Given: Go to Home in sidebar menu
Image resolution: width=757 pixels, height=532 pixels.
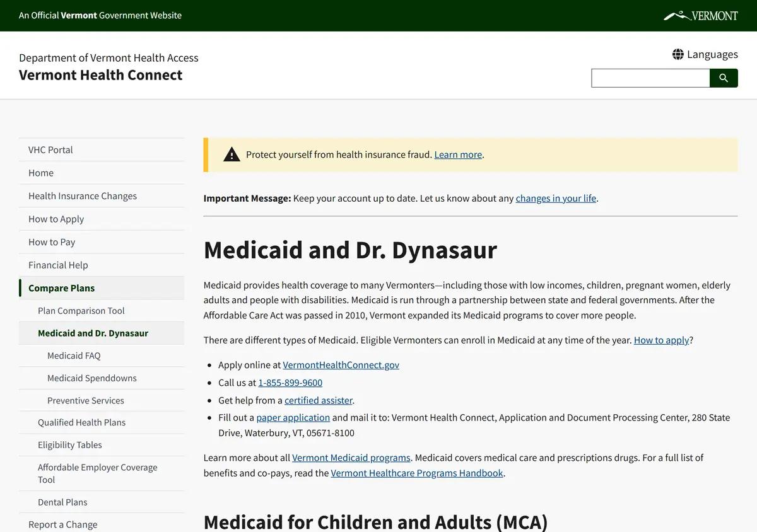Looking at the screenshot, I should point(102,173).
